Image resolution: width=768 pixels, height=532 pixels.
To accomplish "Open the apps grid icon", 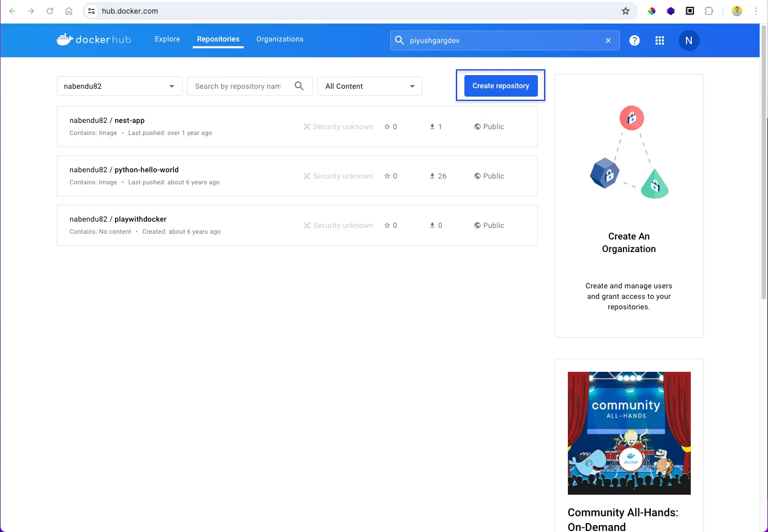I will click(660, 40).
